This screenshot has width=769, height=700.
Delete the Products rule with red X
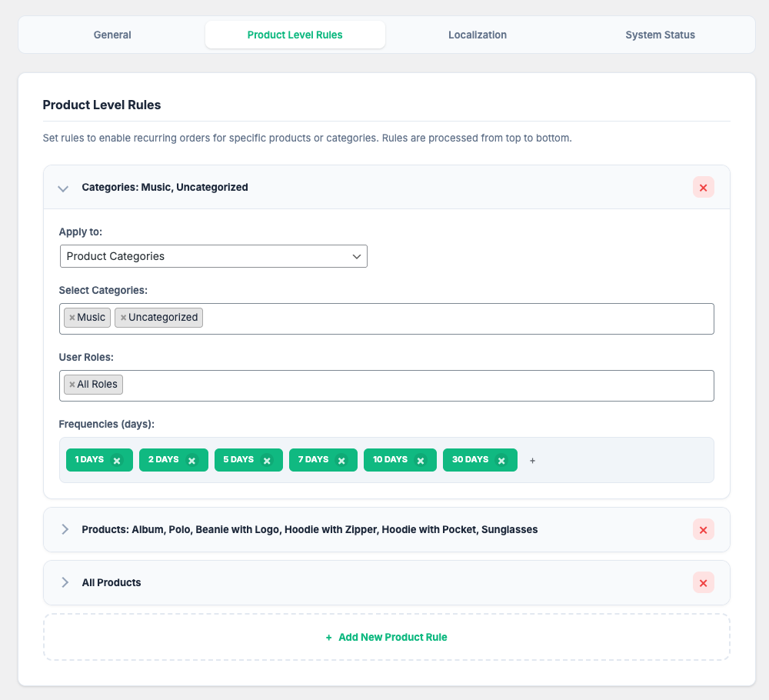click(x=703, y=529)
